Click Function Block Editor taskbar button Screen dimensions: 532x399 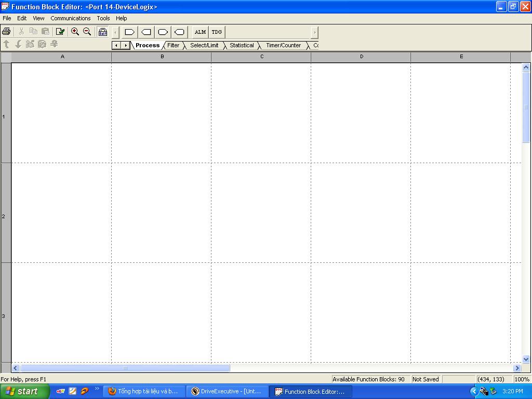(x=311, y=392)
